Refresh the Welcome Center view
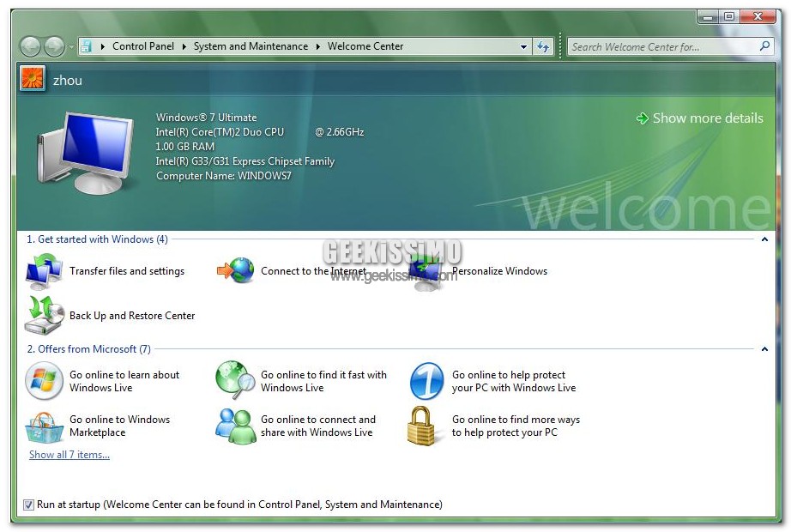The width and height of the screenshot is (791, 532). pyautogui.click(x=543, y=46)
